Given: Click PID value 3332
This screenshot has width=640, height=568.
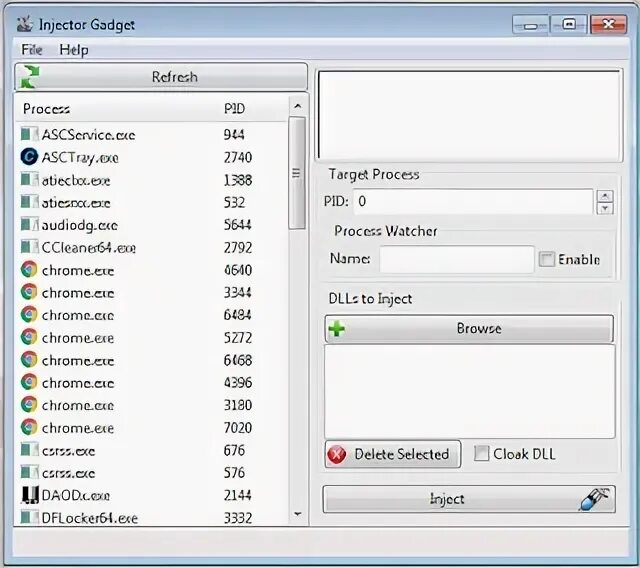Looking at the screenshot, I should 238,518.
